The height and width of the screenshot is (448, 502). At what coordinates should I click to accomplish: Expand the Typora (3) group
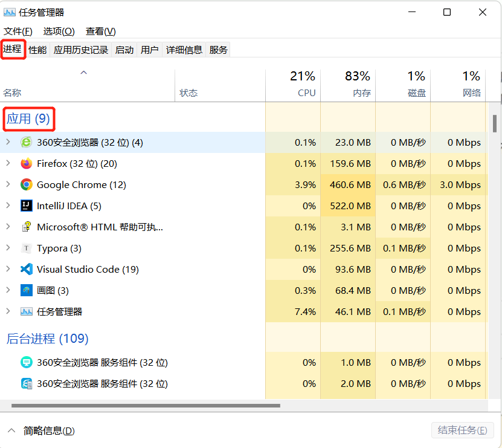[x=8, y=248]
